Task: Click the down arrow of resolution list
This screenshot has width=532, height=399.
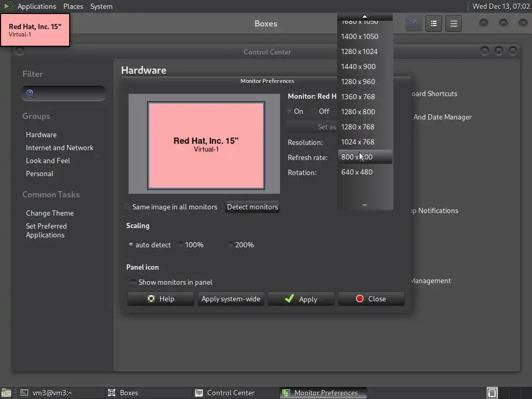Action: (365, 205)
